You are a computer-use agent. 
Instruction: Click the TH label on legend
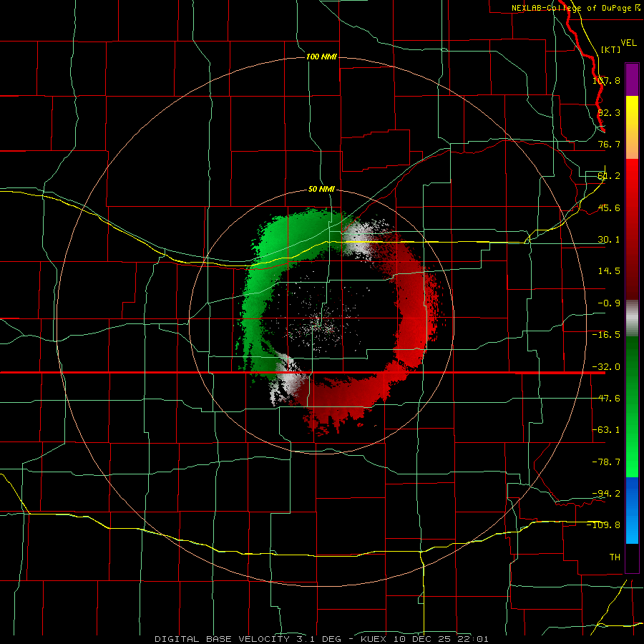[615, 557]
